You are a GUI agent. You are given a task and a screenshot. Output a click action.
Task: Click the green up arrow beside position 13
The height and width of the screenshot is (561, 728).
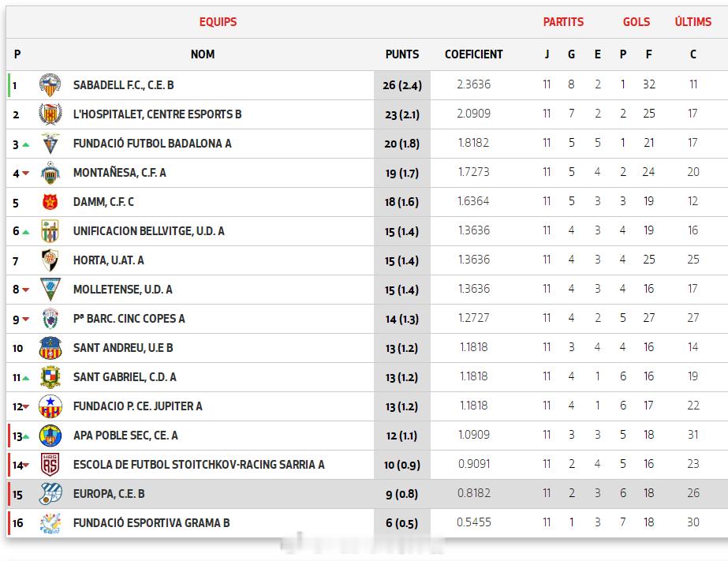coord(26,437)
